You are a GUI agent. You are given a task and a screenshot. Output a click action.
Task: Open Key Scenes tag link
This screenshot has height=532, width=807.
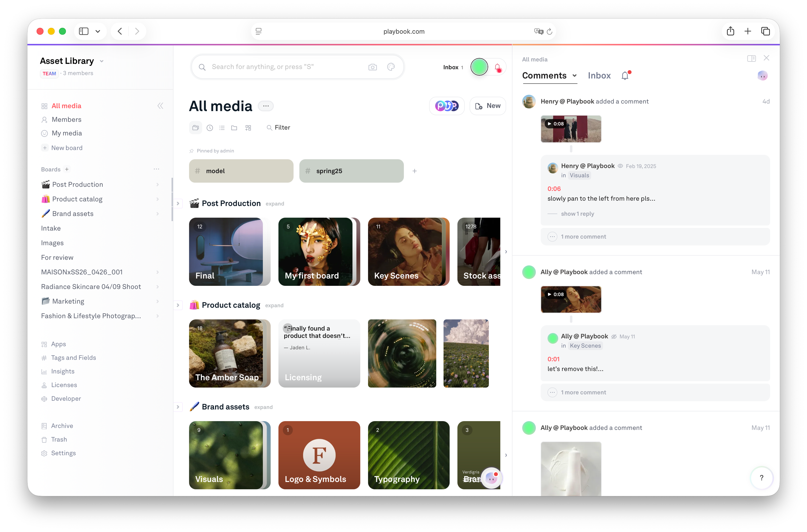(x=585, y=346)
